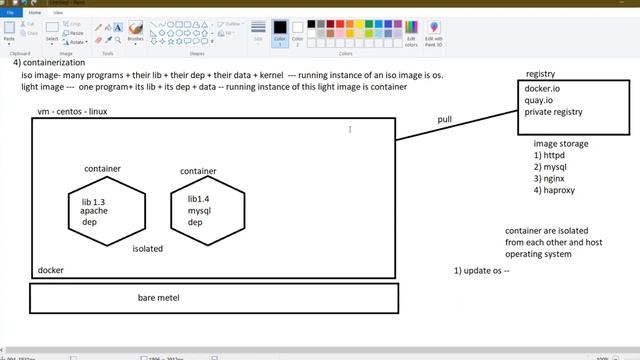
Task: Expand the Shapes gallery more arrow
Action: pyautogui.click(x=212, y=41)
